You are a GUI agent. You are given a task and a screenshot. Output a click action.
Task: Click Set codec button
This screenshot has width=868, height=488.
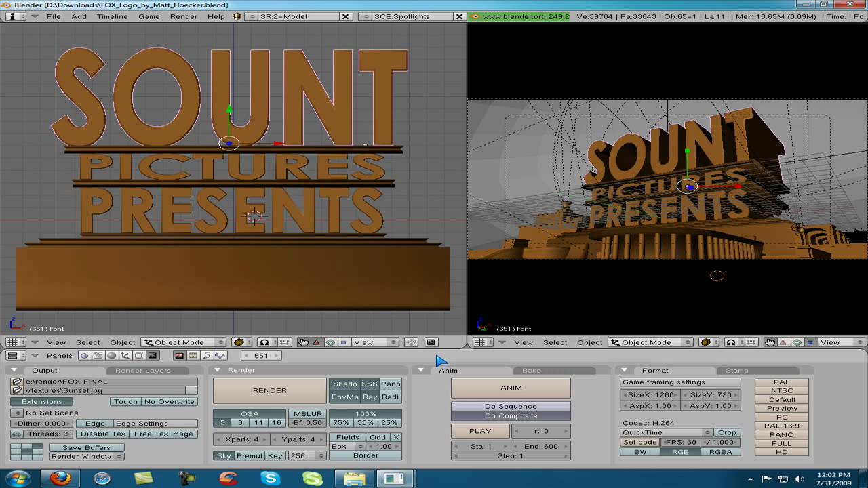pyautogui.click(x=640, y=442)
